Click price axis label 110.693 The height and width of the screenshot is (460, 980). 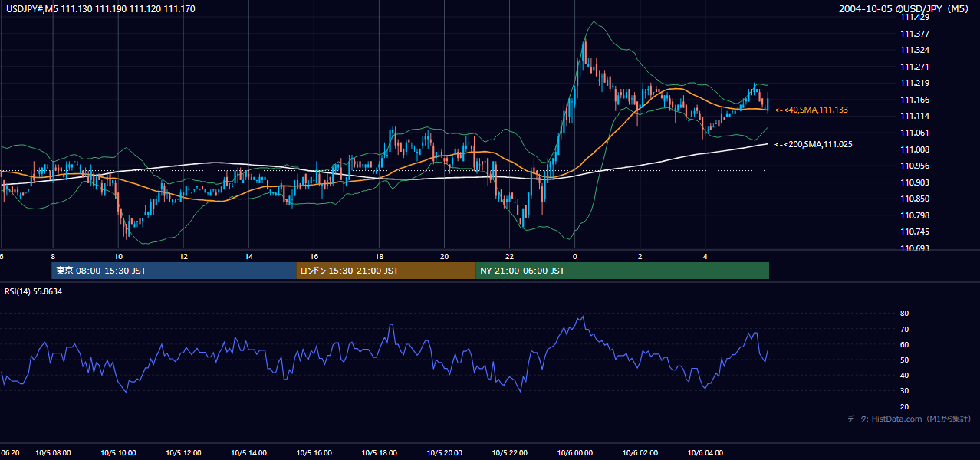(x=914, y=248)
